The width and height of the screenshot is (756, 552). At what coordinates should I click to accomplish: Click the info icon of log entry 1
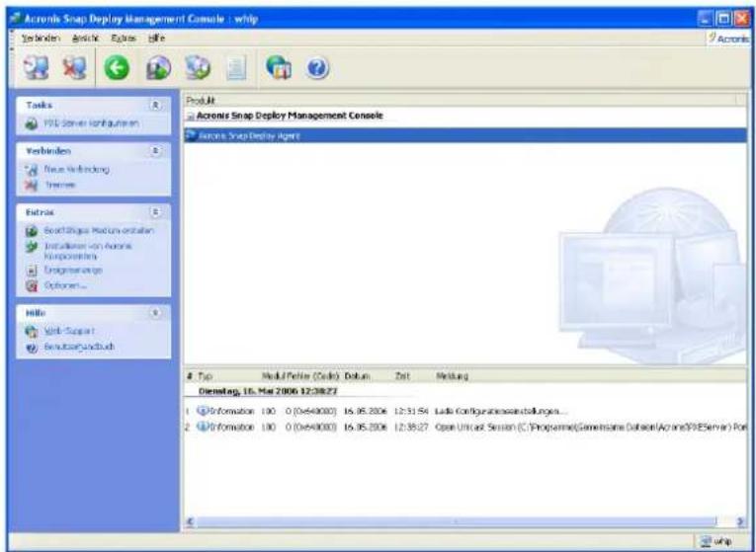[x=203, y=412]
